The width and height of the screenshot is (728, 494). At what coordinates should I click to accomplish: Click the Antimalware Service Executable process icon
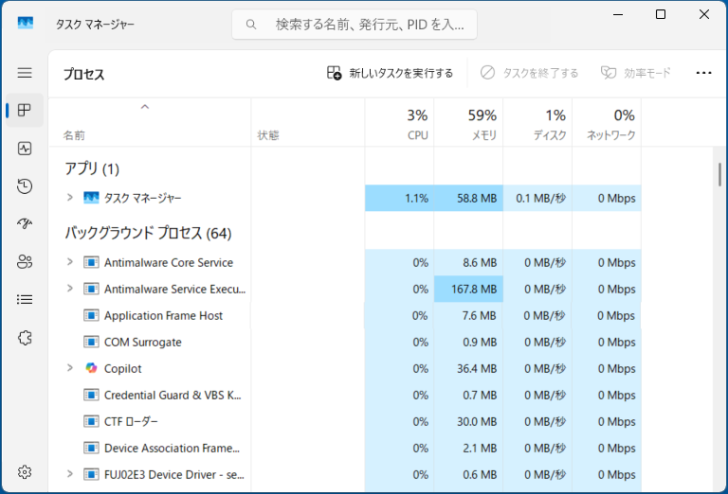(91, 289)
